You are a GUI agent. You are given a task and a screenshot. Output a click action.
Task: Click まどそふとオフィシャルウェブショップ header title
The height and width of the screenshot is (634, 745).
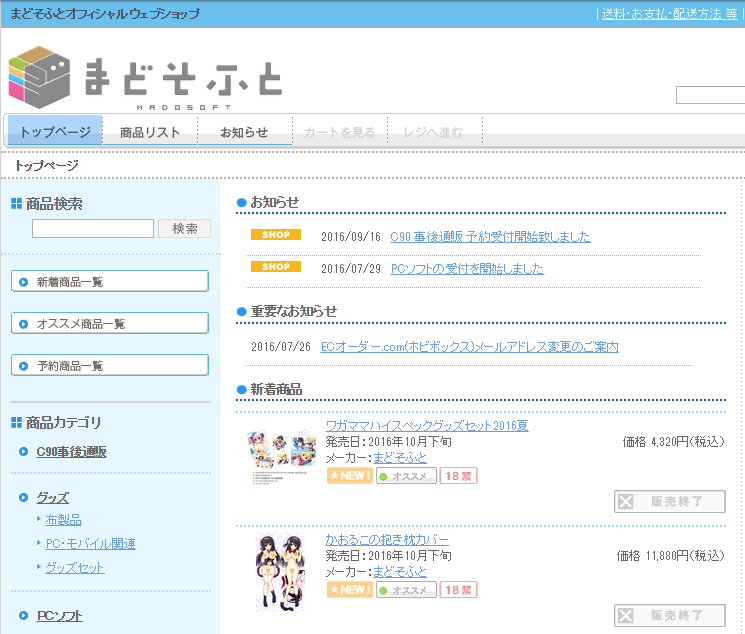tap(105, 14)
